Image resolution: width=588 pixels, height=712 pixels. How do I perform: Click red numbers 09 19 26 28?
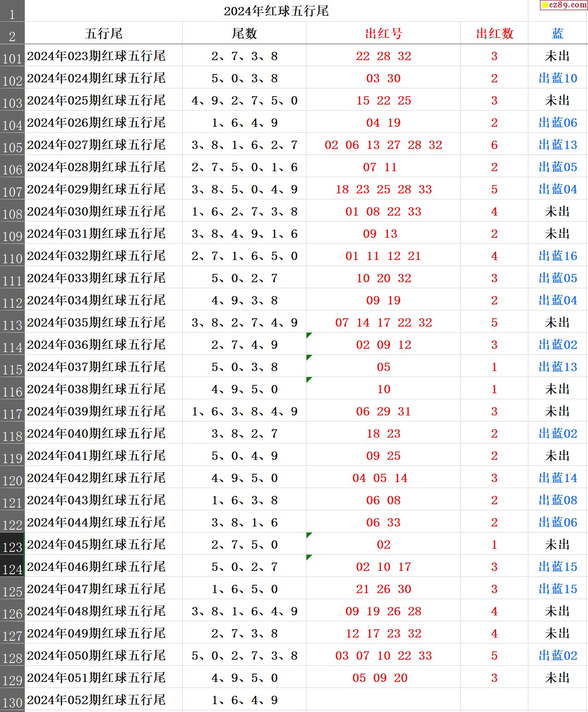click(383, 611)
